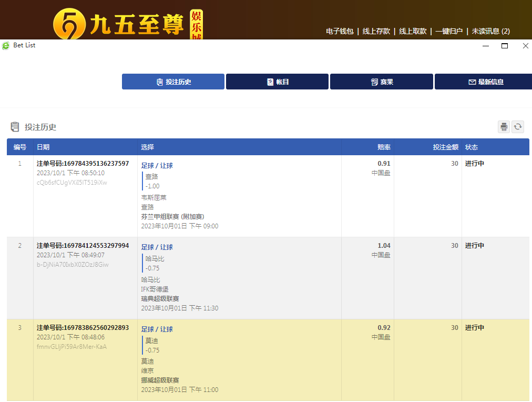This screenshot has width=532, height=402.
Task: Open the 投注历史 tab
Action: [x=173, y=82]
